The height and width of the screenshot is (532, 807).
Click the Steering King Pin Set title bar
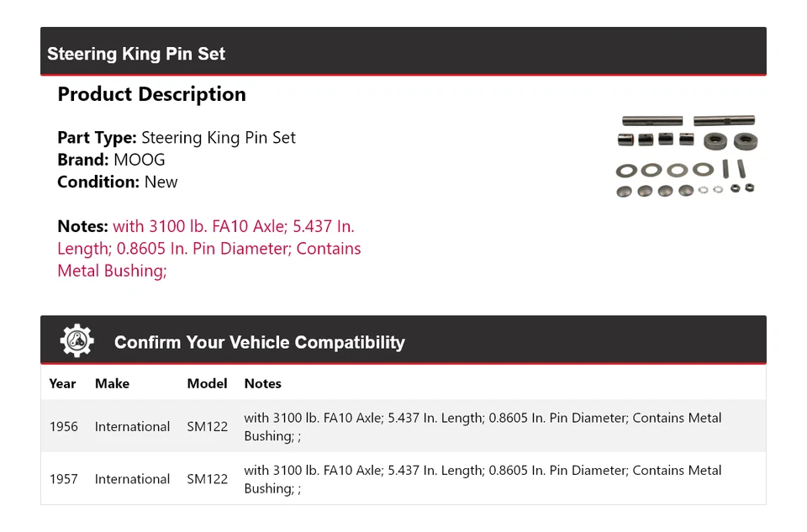(x=136, y=54)
